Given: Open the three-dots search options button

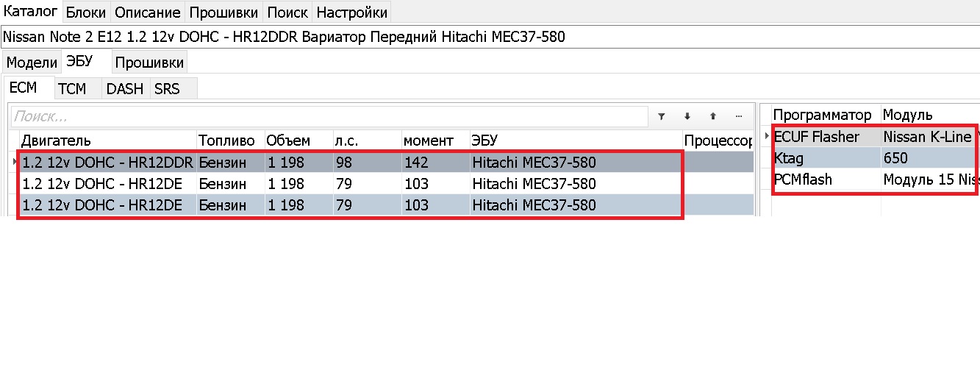Looking at the screenshot, I should 739,116.
